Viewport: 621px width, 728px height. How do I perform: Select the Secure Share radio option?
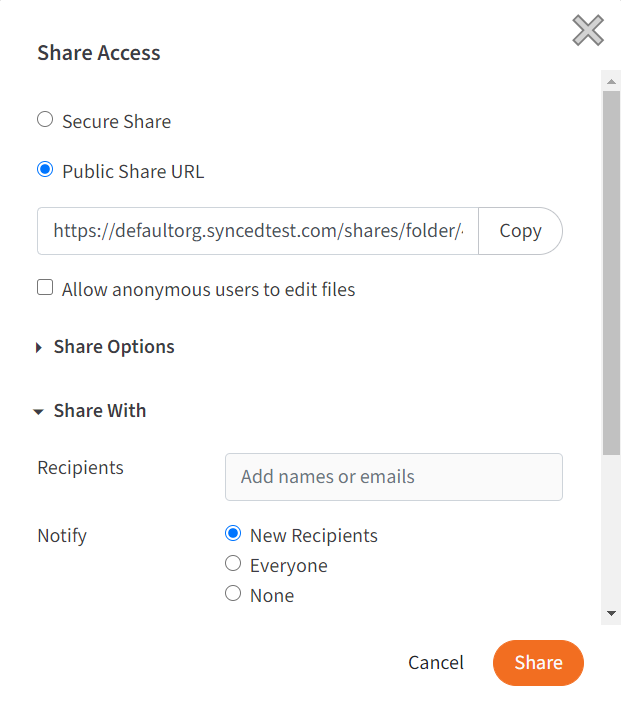(45, 119)
